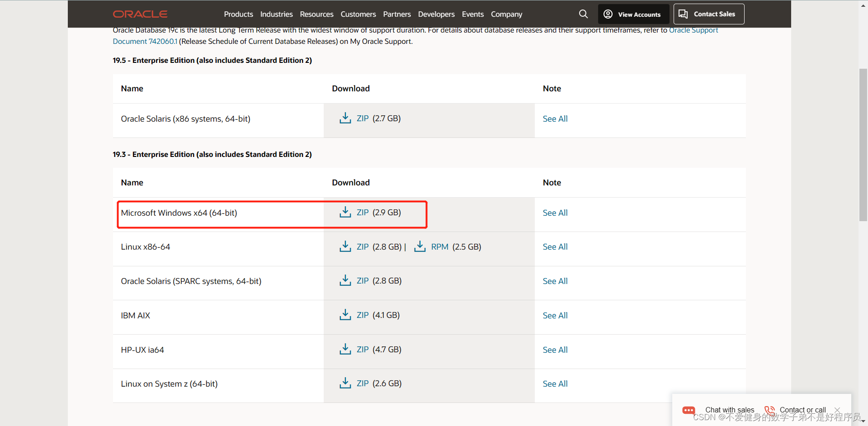The image size is (868, 426).
Task: Click the 19.5 - Enterprise Edition heading
Action: [212, 60]
